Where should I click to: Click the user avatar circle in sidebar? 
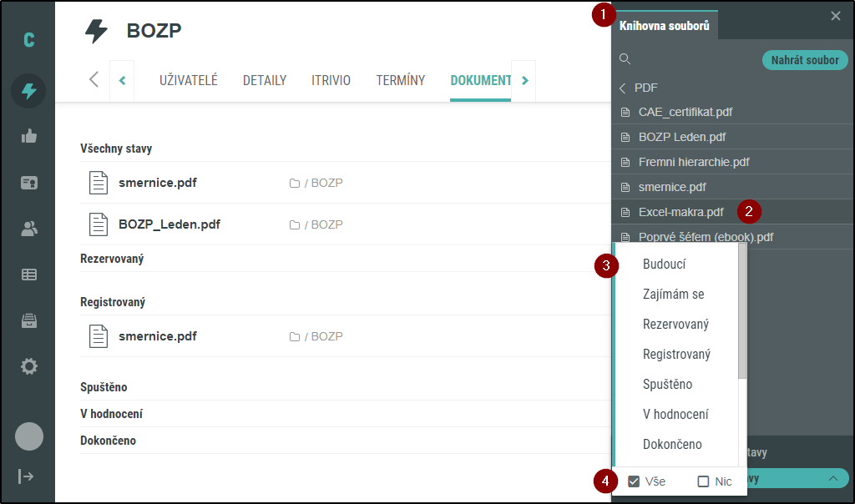pyautogui.click(x=28, y=436)
